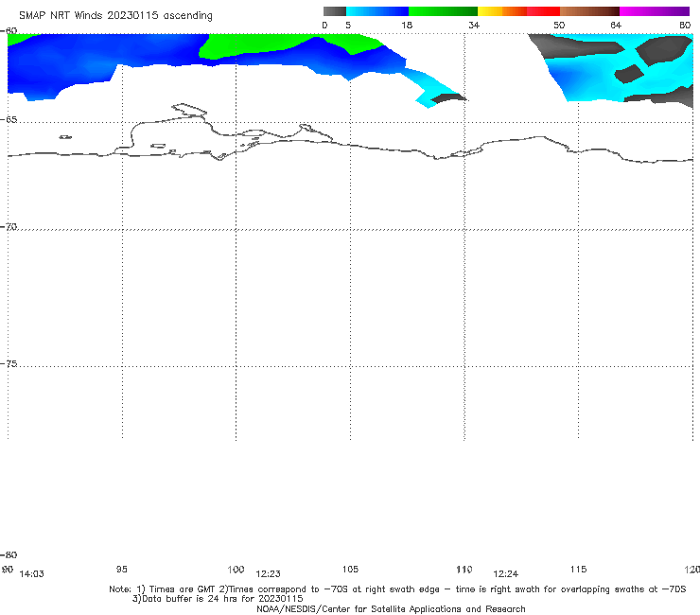Click the longitude label '110'

tap(464, 569)
